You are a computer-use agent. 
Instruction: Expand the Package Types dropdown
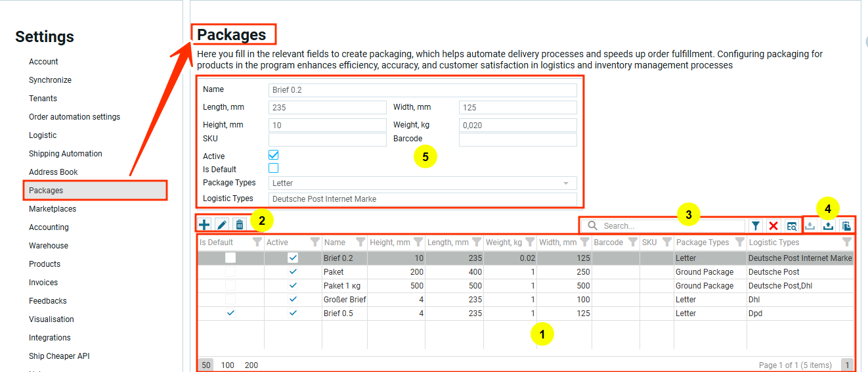[x=565, y=183]
